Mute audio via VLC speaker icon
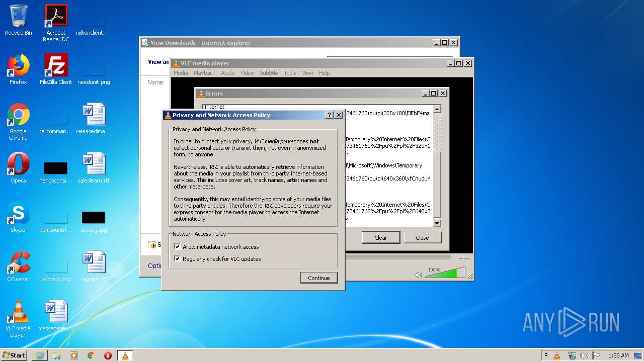The height and width of the screenshot is (362, 644). pos(419,275)
